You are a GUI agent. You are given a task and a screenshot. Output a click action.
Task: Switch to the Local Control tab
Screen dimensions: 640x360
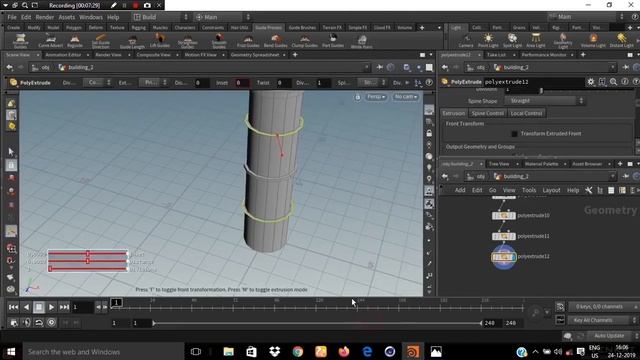tap(526, 113)
